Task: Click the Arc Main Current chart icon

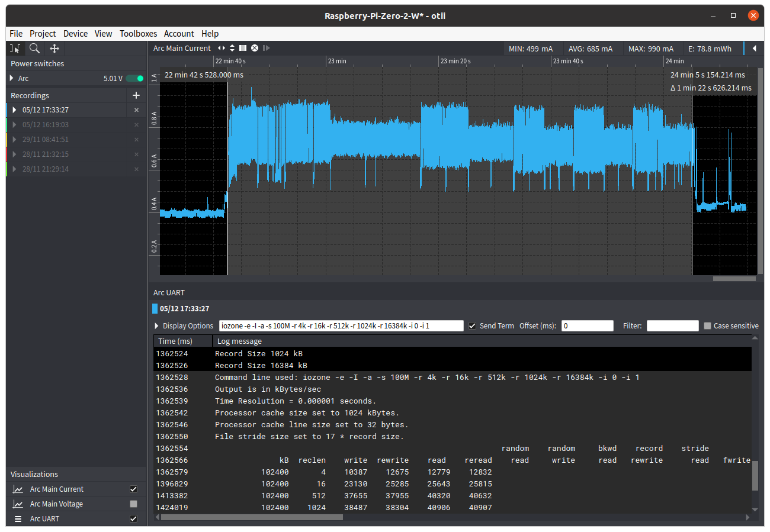Action: (x=18, y=489)
